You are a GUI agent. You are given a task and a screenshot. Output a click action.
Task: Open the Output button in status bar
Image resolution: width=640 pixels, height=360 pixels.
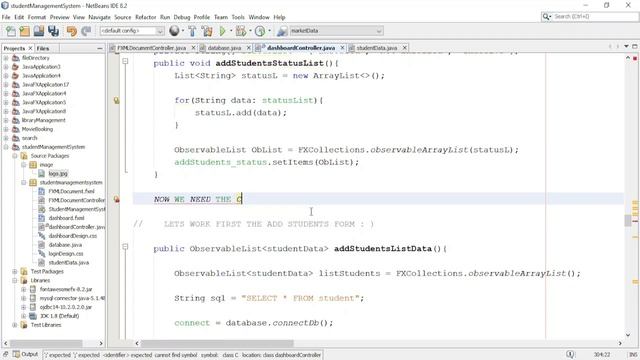point(25,354)
